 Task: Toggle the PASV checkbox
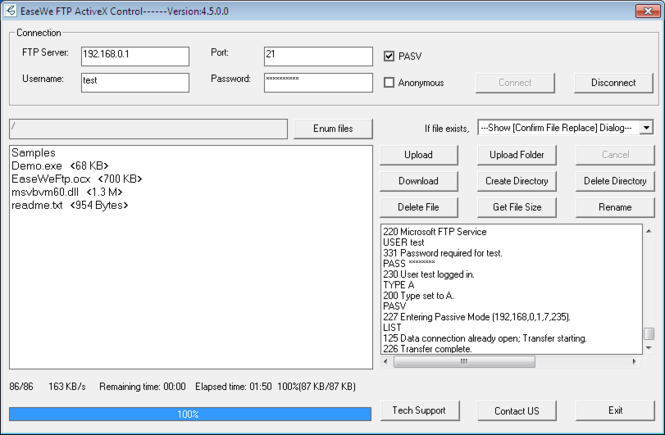pyautogui.click(x=389, y=56)
